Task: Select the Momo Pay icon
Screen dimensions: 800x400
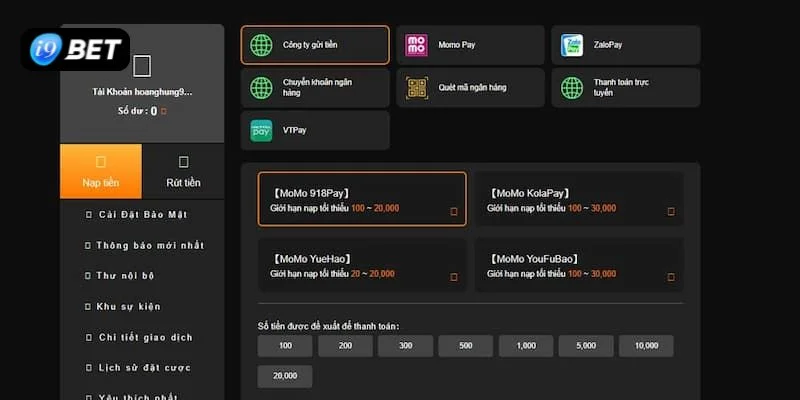Action: pos(416,45)
